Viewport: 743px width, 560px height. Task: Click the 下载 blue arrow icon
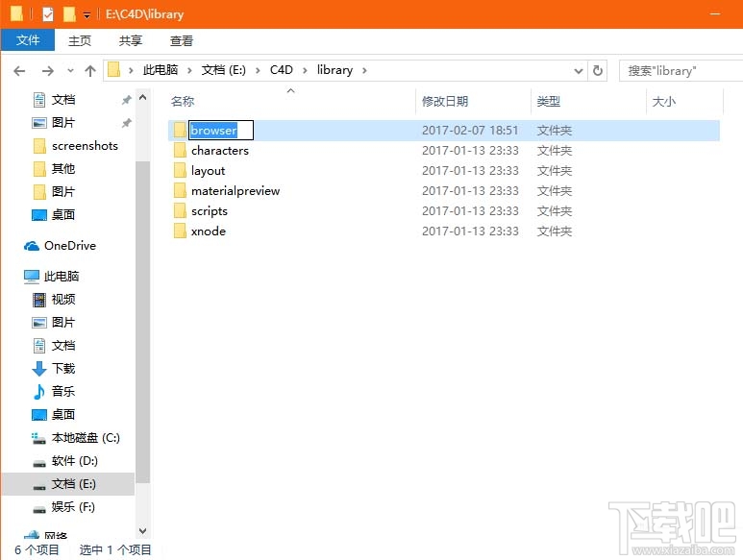coord(38,368)
